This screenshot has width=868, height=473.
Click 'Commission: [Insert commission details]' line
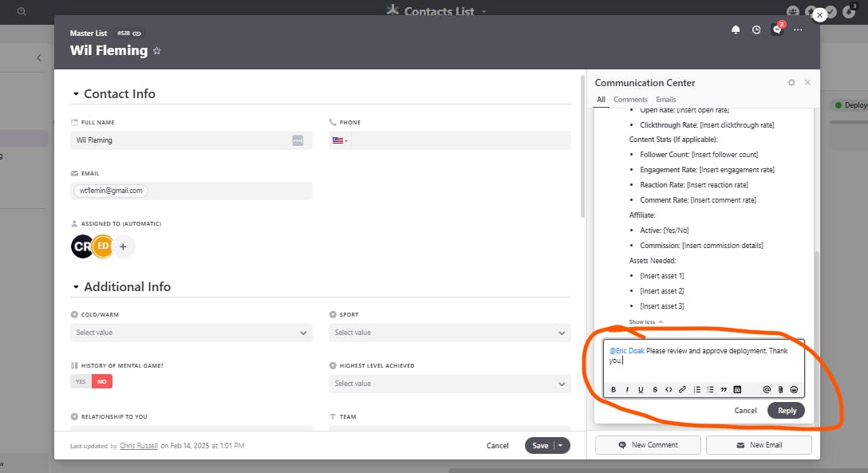click(701, 245)
